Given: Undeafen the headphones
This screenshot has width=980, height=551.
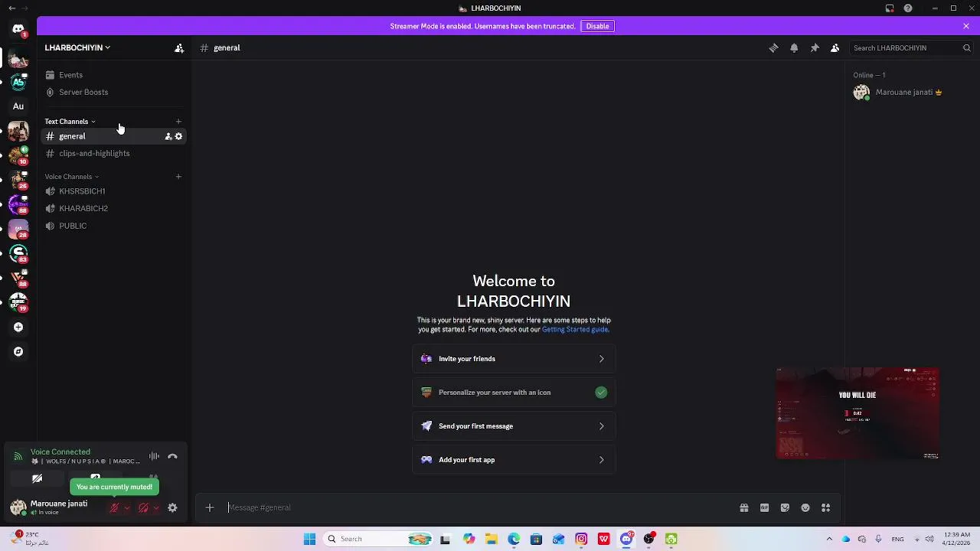Looking at the screenshot, I should (143, 508).
